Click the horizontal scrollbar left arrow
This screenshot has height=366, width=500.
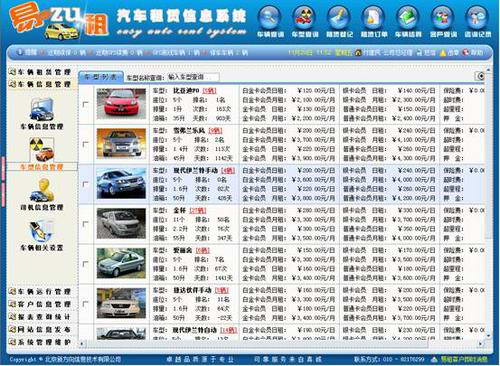coord(81,343)
